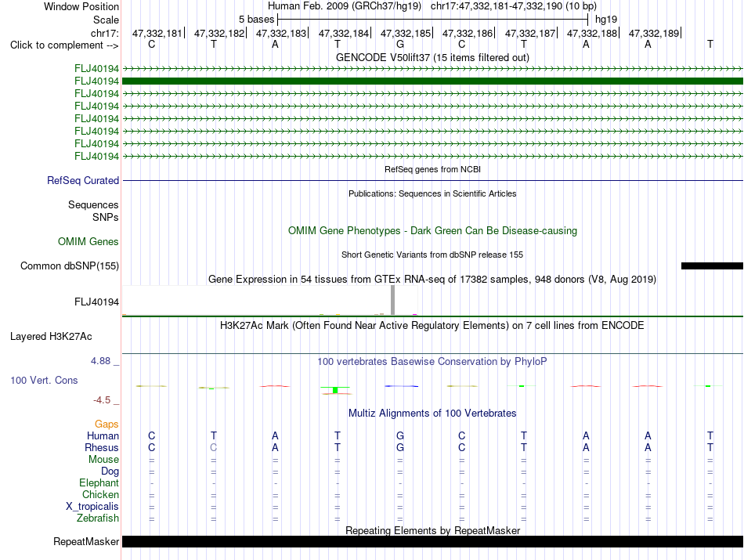Click the Scale track label
The image size is (744, 560).
pyautogui.click(x=106, y=20)
